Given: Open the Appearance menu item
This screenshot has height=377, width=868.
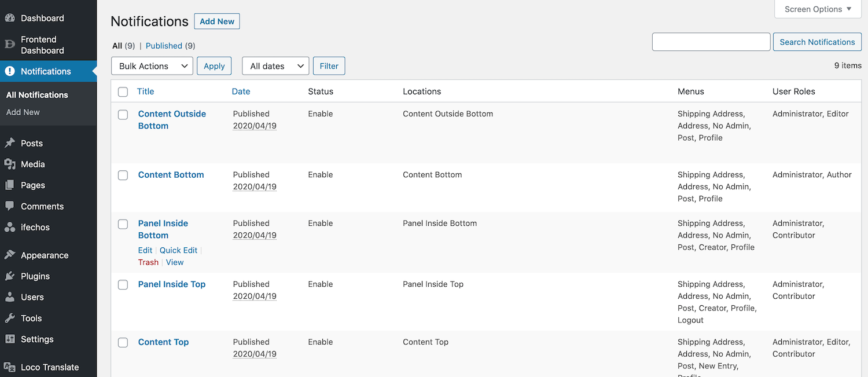Looking at the screenshot, I should (x=49, y=255).
